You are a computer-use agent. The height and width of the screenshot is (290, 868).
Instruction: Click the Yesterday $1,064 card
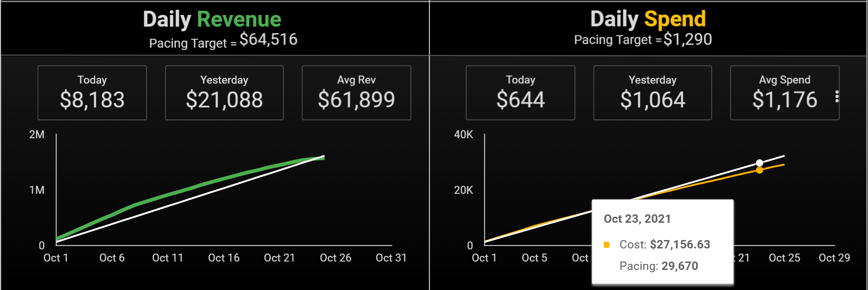click(652, 92)
